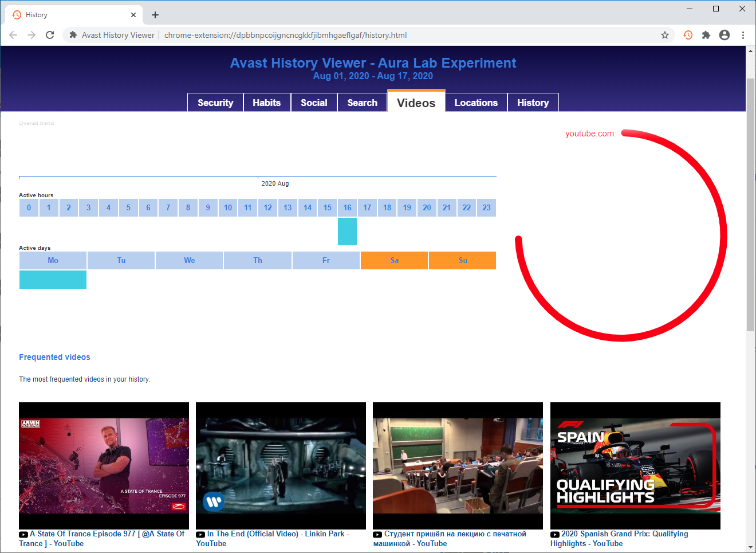756x553 pixels.
Task: Select the orange Sa day cell
Action: click(394, 260)
